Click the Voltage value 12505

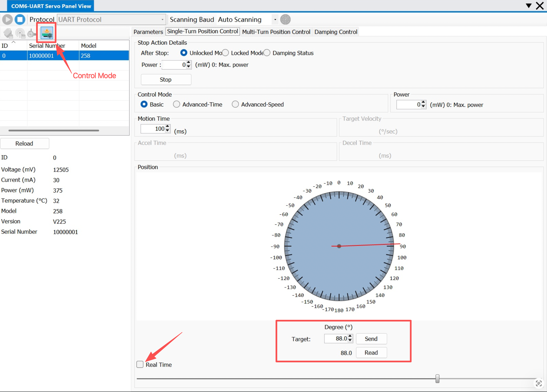click(x=61, y=170)
